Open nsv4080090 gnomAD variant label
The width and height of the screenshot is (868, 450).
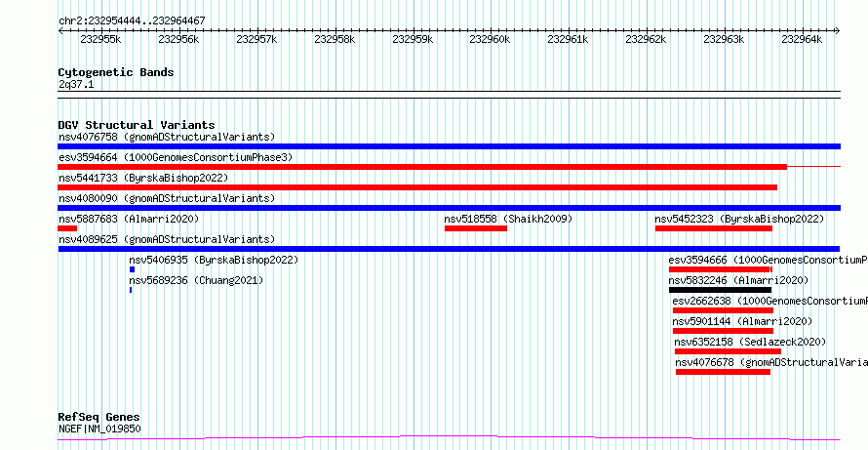coord(167,198)
